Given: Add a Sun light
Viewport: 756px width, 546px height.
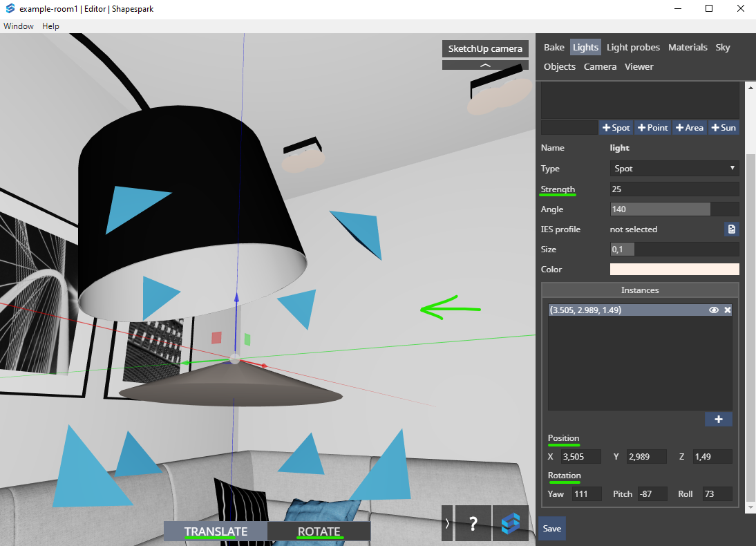Looking at the screenshot, I should pyautogui.click(x=724, y=127).
